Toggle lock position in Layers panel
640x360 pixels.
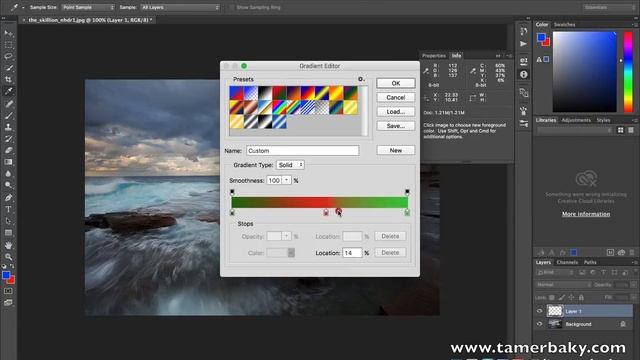click(x=571, y=298)
